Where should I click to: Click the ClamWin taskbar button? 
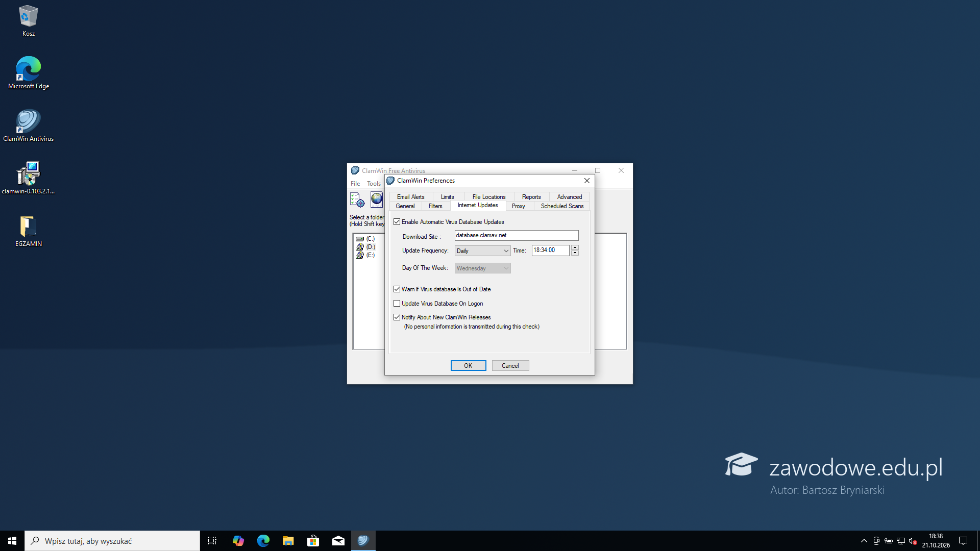pos(363,541)
